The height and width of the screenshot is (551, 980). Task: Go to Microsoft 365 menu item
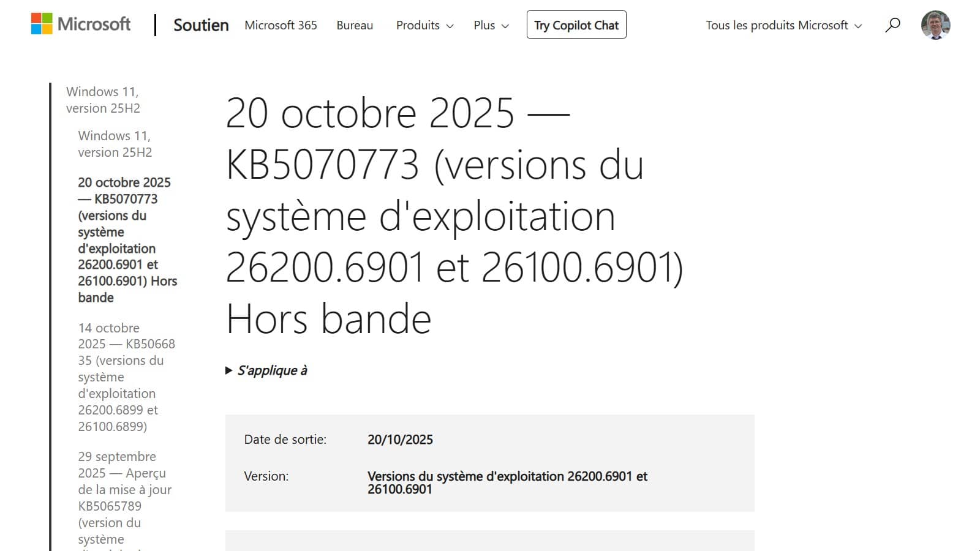(281, 25)
